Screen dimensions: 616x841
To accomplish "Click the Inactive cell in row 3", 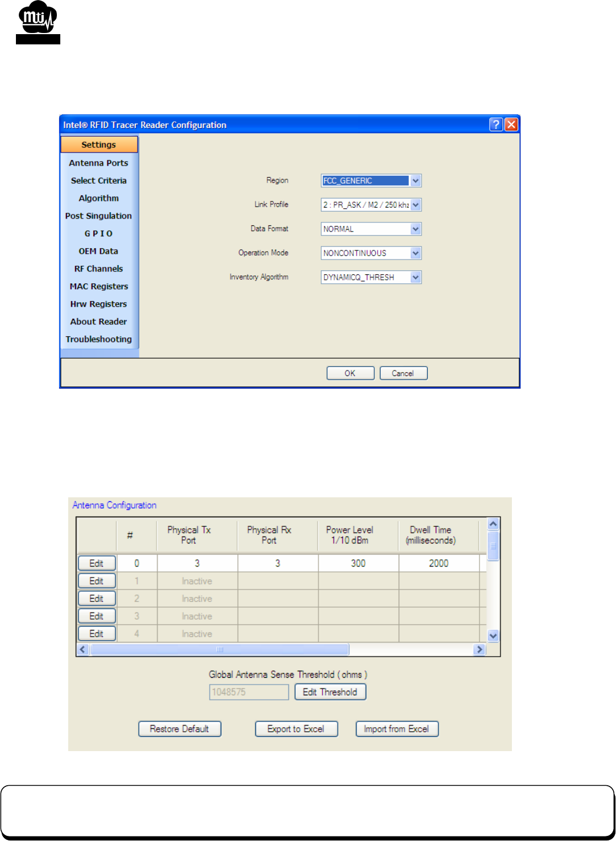I will click(x=197, y=616).
